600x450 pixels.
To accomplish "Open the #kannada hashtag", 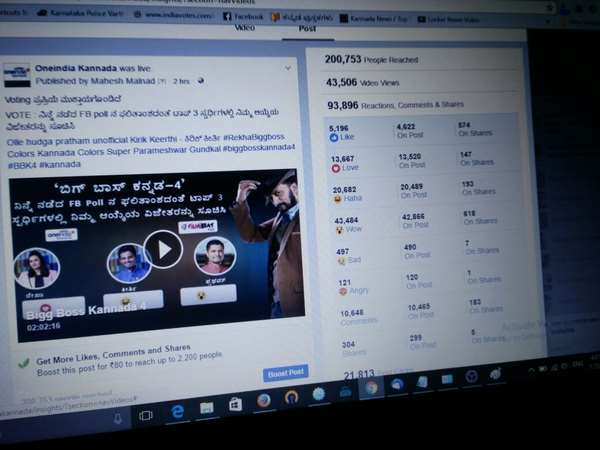I will point(60,165).
